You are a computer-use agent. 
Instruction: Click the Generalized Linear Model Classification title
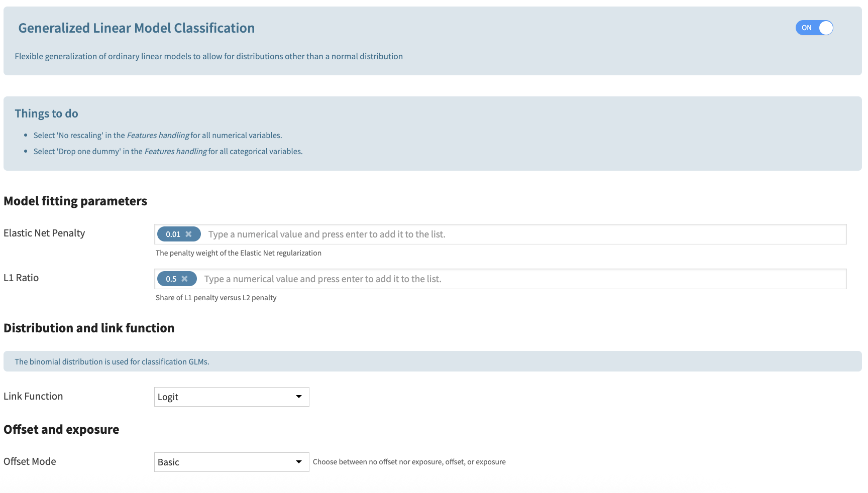(136, 28)
